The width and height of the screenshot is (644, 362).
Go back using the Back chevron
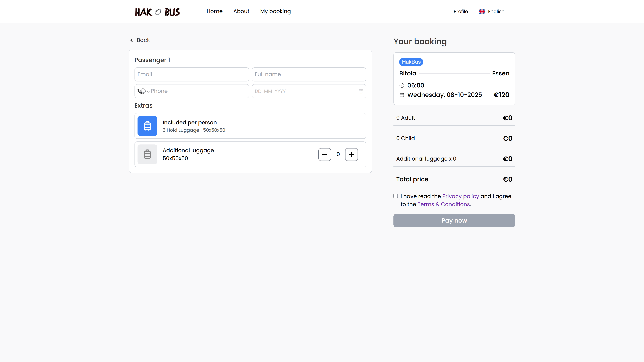(132, 40)
